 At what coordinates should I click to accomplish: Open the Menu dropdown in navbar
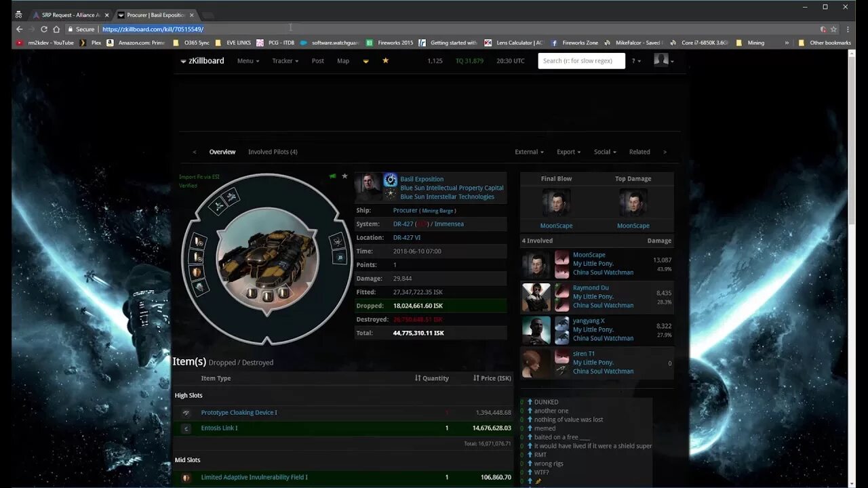click(248, 61)
